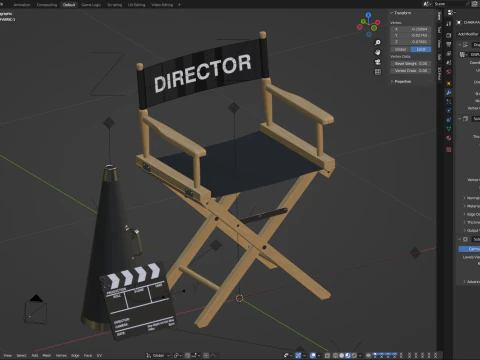The height and width of the screenshot is (360, 480).
Task: Click the vertex X coordinate field
Action: coord(411,29)
